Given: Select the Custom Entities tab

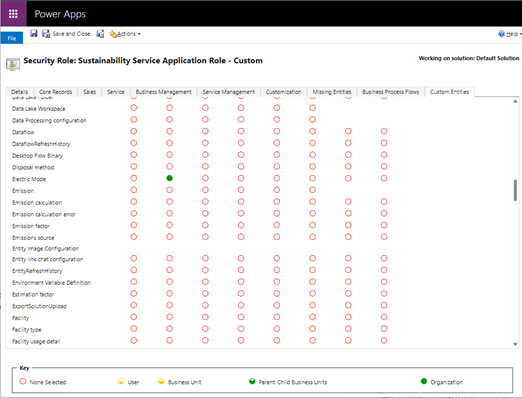Looking at the screenshot, I should (x=449, y=92).
